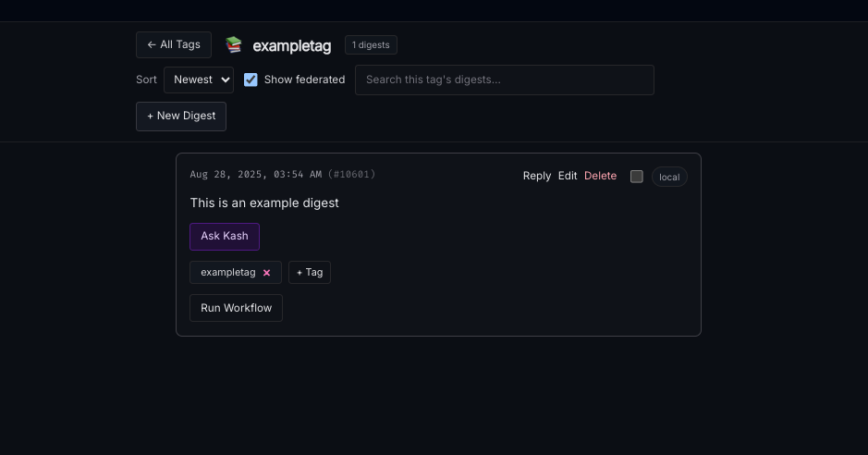Open the exampletag chip on the digest
Screen dimensions: 868x455
click(x=227, y=273)
